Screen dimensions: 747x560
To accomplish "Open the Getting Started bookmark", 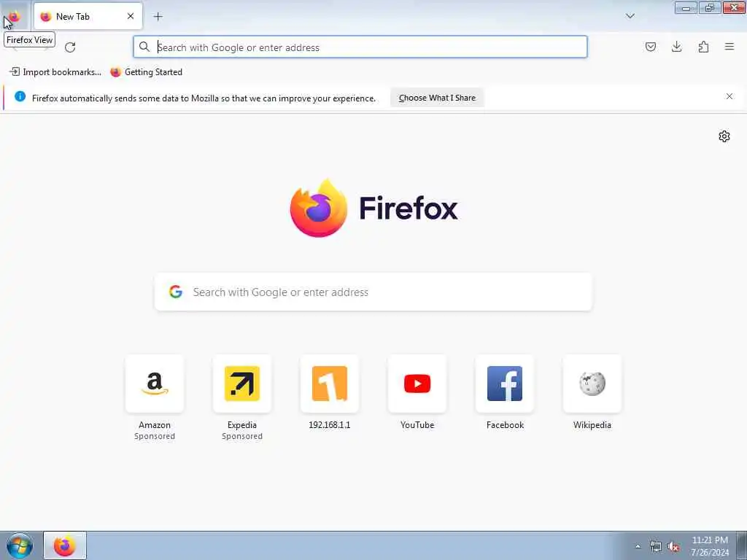I will [146, 72].
